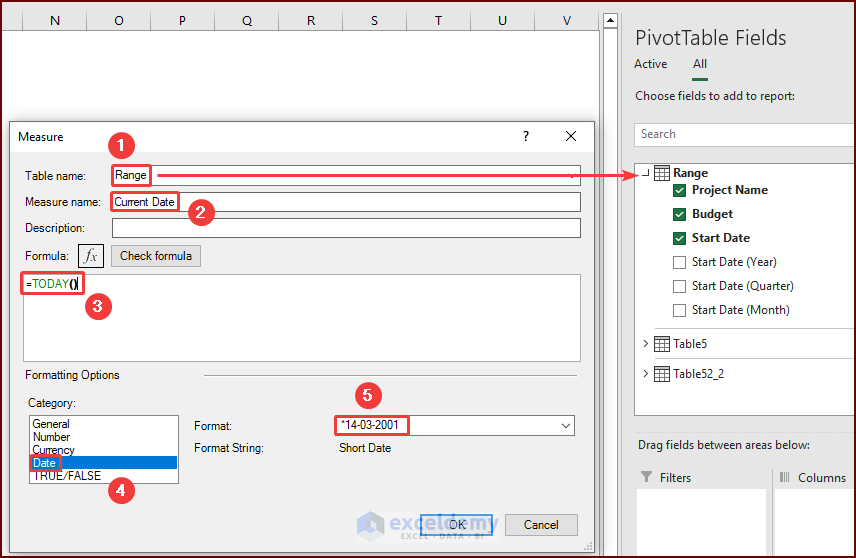Image resolution: width=856 pixels, height=558 pixels.
Task: Click the Measure name input field
Action: coord(346,202)
